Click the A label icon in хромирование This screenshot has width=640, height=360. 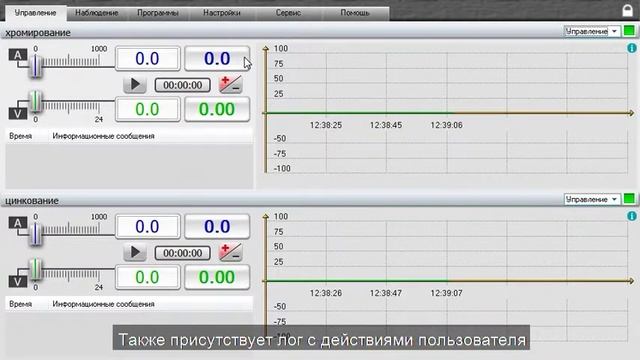pos(18,55)
